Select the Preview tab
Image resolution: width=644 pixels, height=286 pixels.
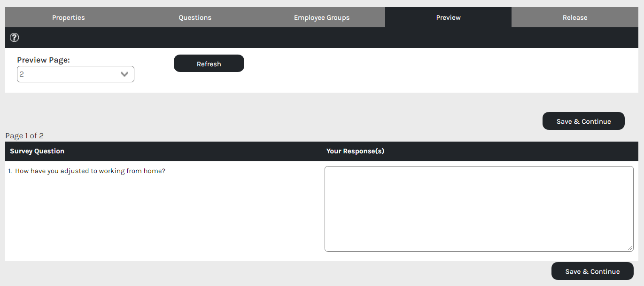pyautogui.click(x=448, y=17)
